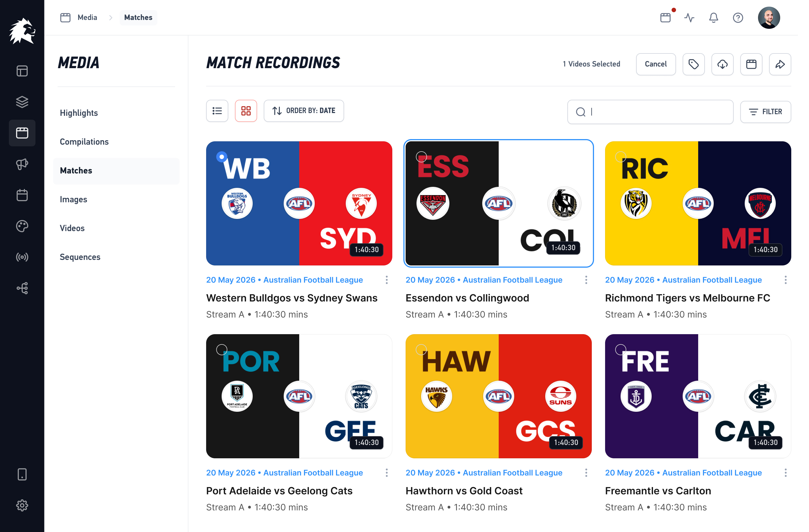The height and width of the screenshot is (532, 809).
Task: Open the activity pulse icon in header
Action: coord(689,18)
